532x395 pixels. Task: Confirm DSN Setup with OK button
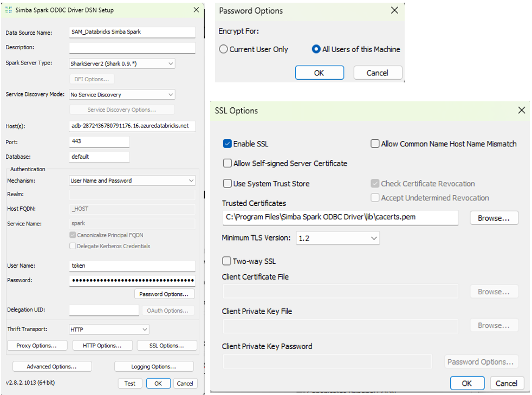(158, 384)
